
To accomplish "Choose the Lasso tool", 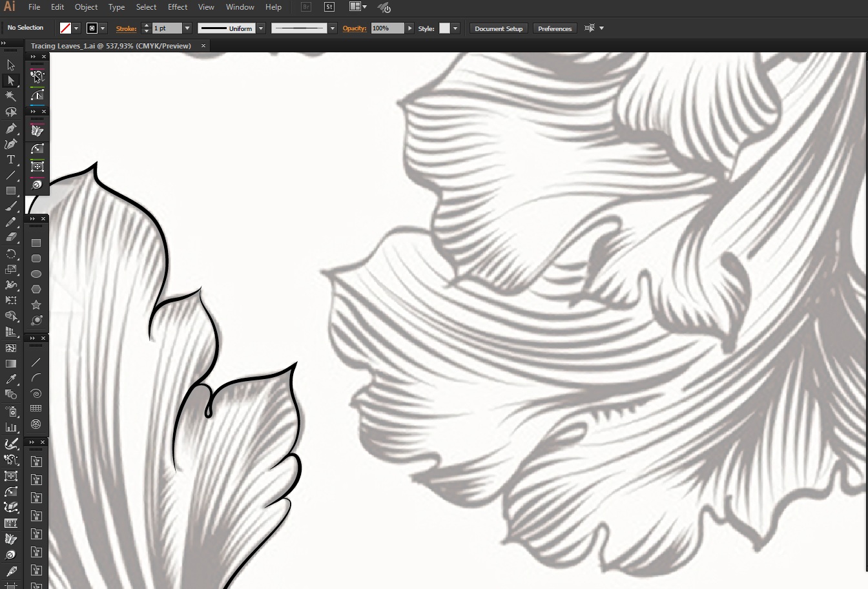I will (x=11, y=112).
